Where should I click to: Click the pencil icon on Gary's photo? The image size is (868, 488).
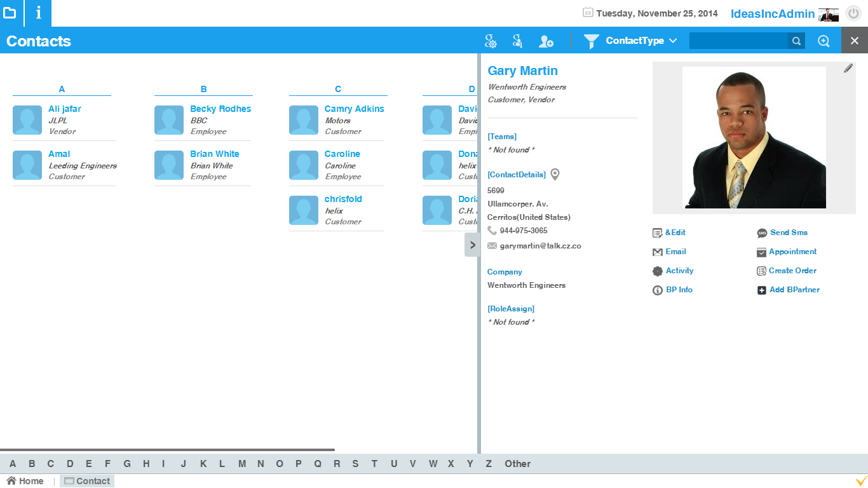coord(848,69)
